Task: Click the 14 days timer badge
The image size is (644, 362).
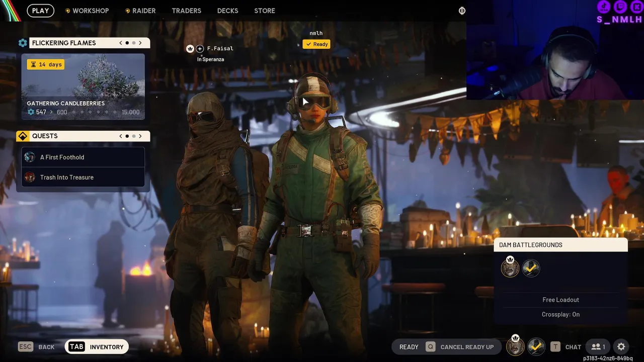Action: pos(46,64)
